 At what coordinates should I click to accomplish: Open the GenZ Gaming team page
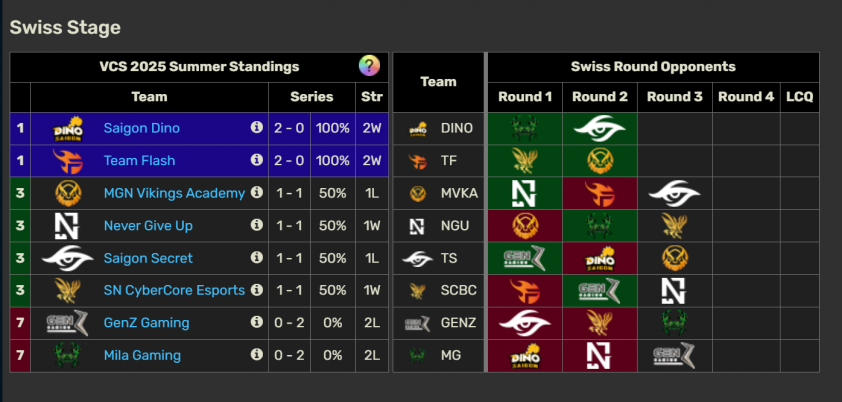[147, 323]
